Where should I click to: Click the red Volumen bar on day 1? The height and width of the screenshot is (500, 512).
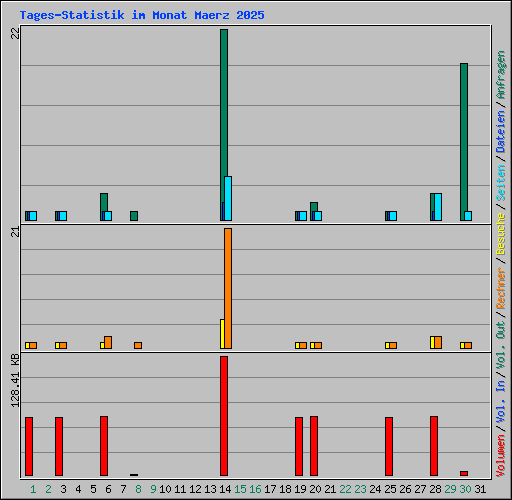(29, 446)
